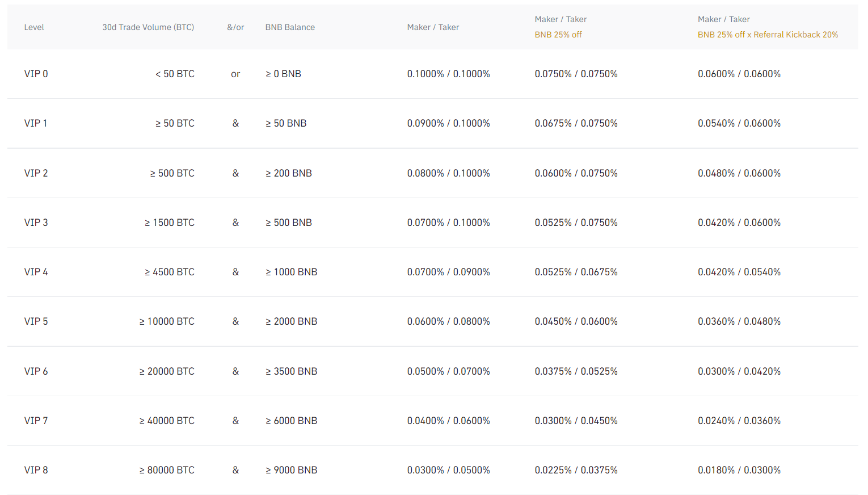Click BNB 25% off x Referral Kickback 20%
This screenshot has width=868, height=495.
tap(768, 35)
